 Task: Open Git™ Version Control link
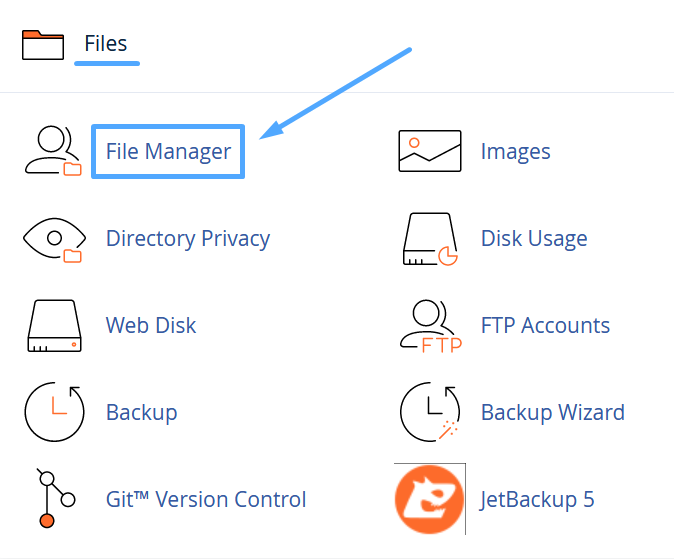click(x=206, y=499)
